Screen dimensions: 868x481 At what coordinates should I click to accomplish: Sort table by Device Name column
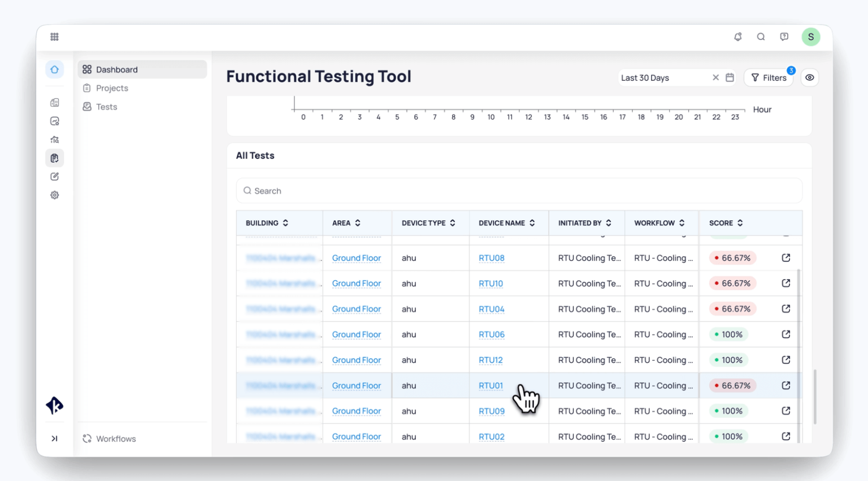click(532, 223)
